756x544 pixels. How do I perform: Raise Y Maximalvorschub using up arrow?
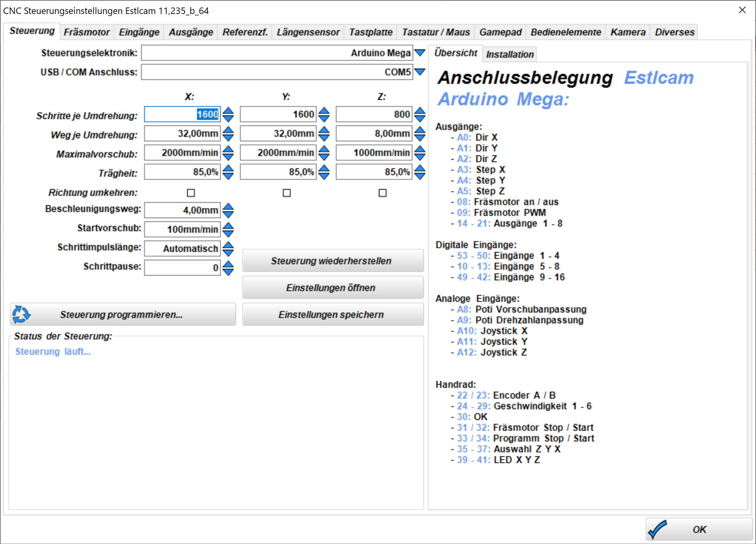pos(324,149)
